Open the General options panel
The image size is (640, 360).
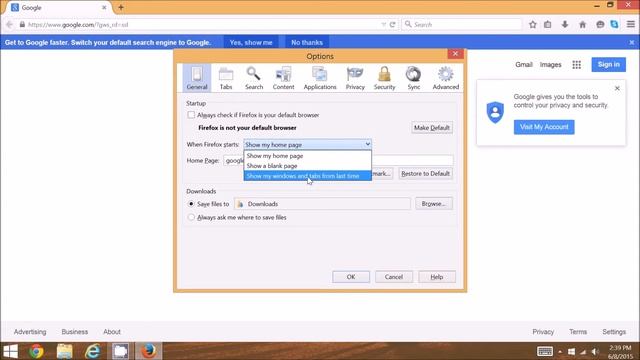pos(197,78)
